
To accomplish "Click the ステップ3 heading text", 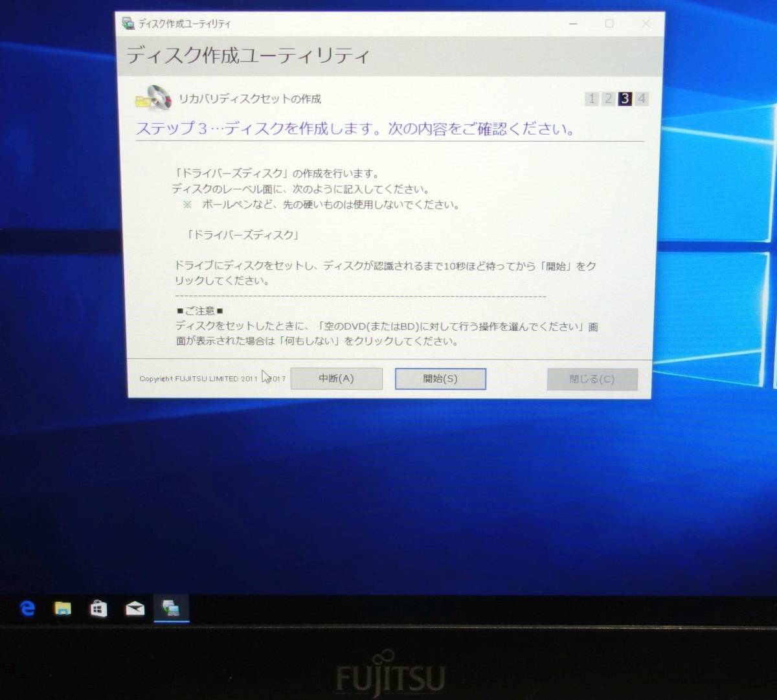I will [x=355, y=128].
